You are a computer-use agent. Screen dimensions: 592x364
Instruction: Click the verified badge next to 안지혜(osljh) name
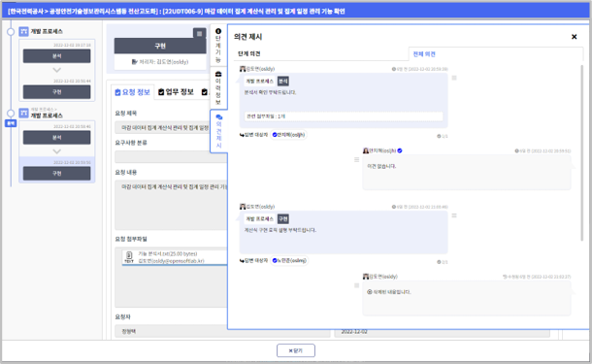coord(400,150)
